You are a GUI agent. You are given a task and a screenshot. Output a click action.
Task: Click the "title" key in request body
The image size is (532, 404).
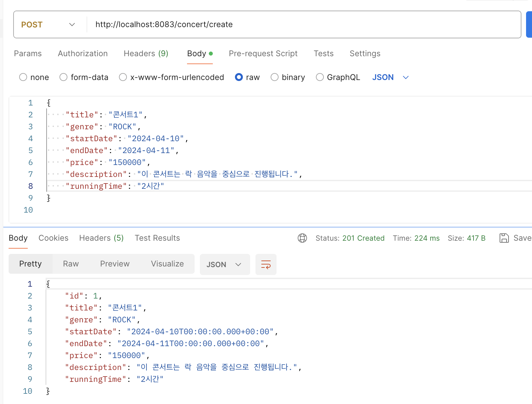82,115
